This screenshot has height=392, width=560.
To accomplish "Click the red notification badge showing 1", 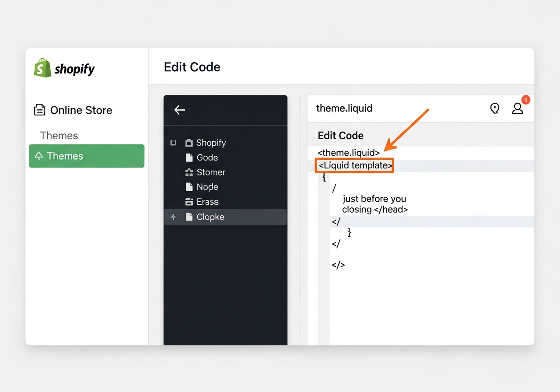I will pos(525,100).
